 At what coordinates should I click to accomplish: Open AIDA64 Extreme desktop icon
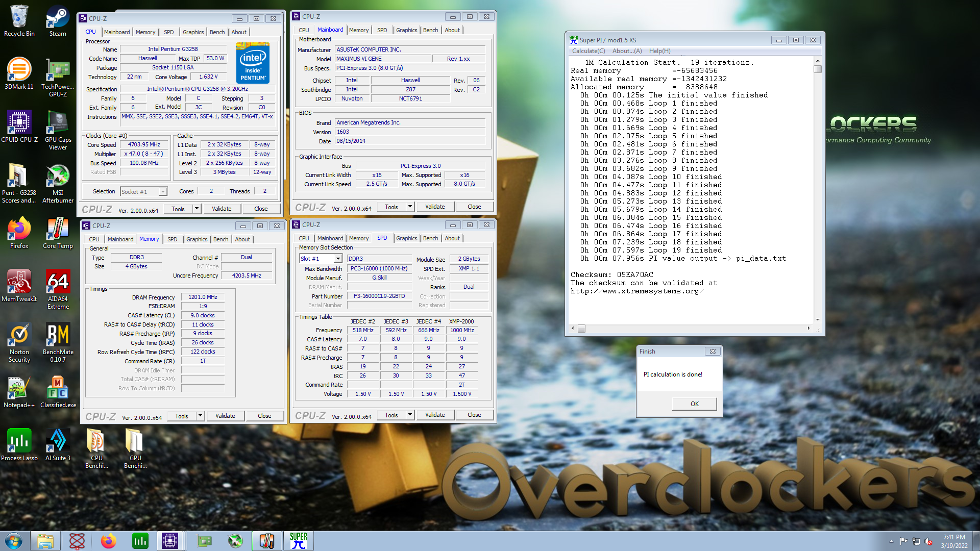(58, 290)
